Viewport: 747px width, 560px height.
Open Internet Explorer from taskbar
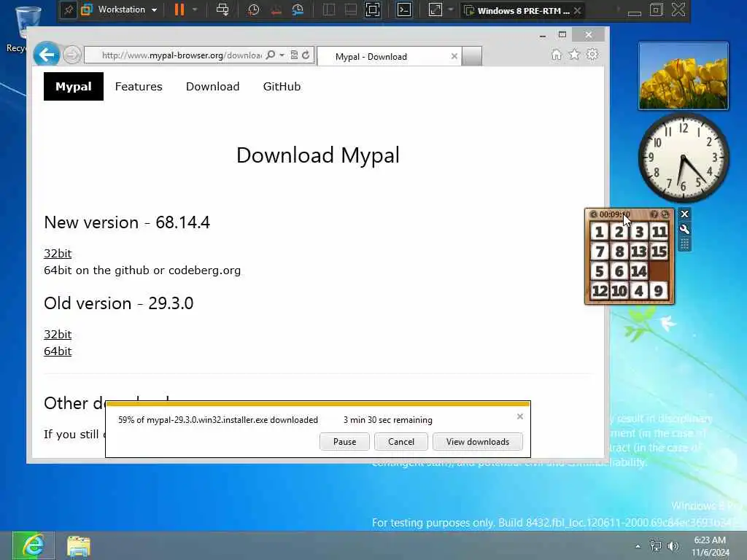(x=33, y=545)
